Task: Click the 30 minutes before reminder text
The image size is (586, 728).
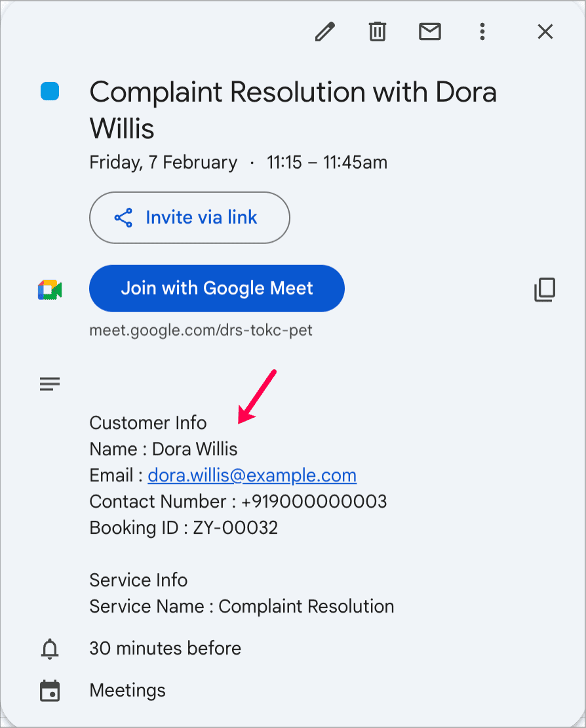Action: click(165, 648)
